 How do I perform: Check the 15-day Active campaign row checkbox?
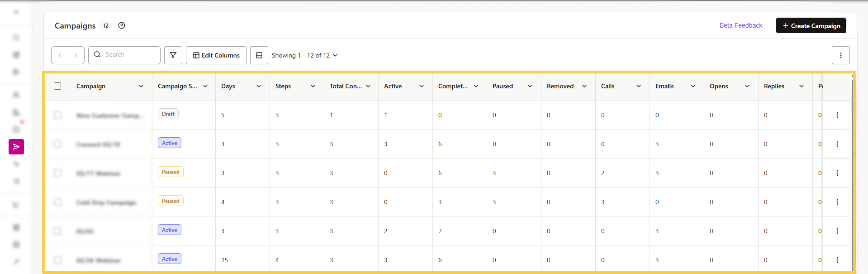[57, 260]
